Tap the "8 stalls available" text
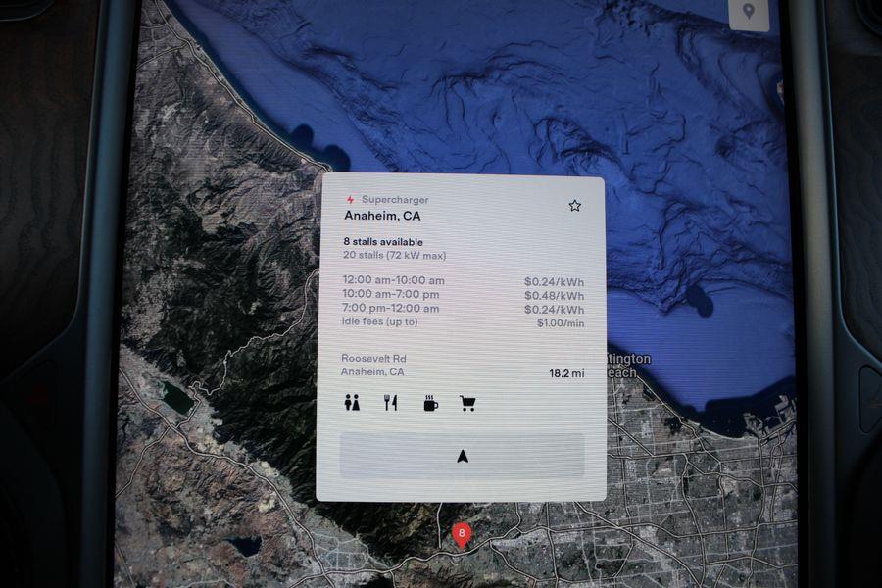The image size is (882, 588). pos(383,242)
